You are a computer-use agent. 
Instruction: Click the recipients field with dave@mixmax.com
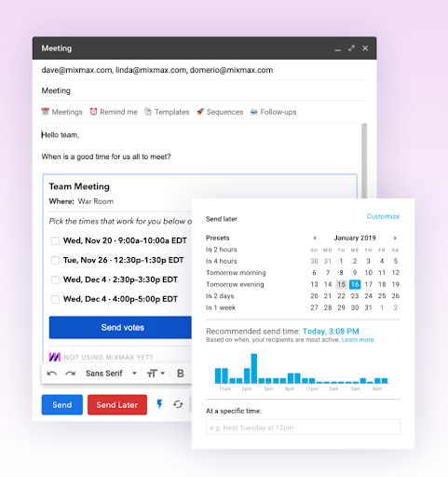coord(204,70)
